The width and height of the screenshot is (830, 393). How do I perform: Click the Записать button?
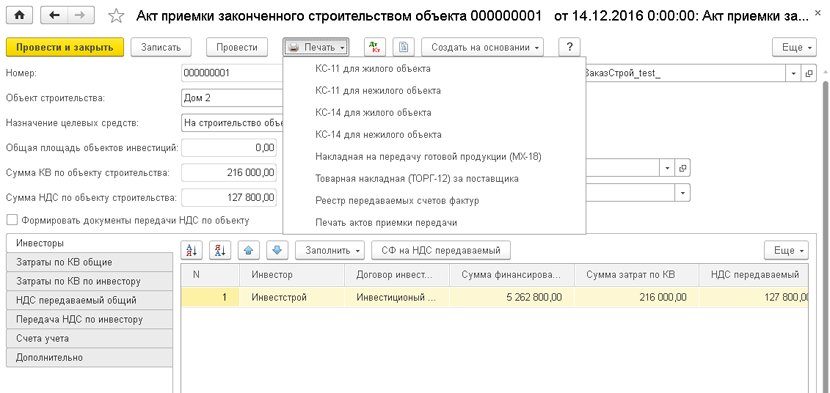tap(161, 47)
